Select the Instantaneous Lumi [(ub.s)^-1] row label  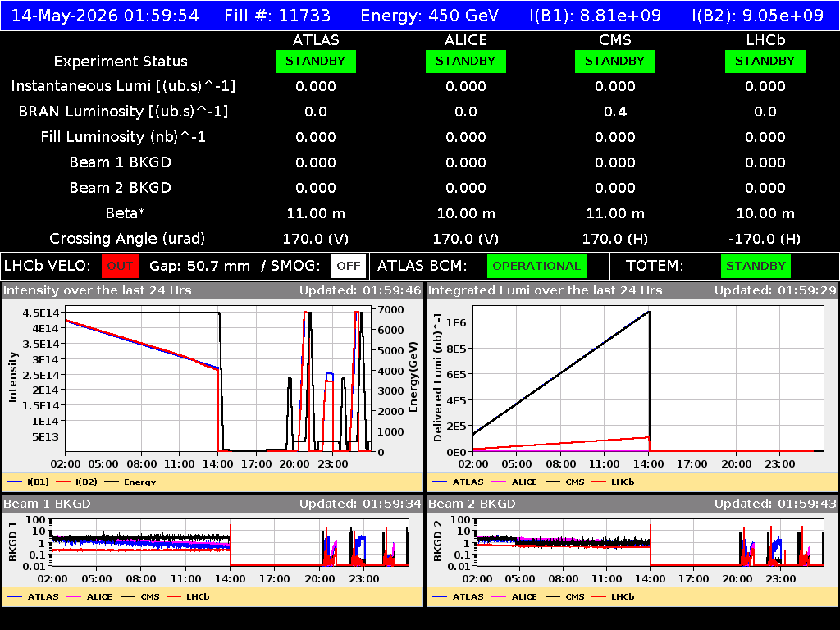(123, 86)
